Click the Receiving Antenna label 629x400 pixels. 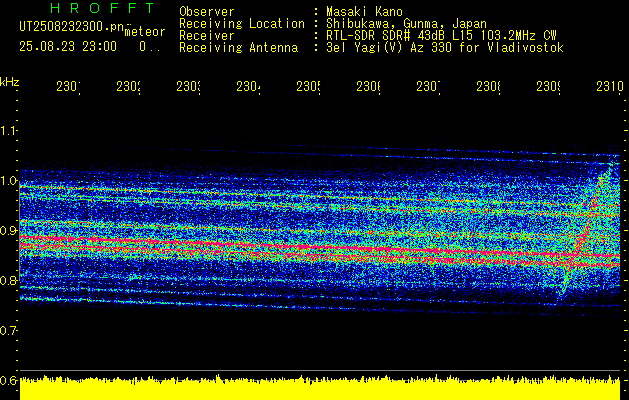pos(238,48)
